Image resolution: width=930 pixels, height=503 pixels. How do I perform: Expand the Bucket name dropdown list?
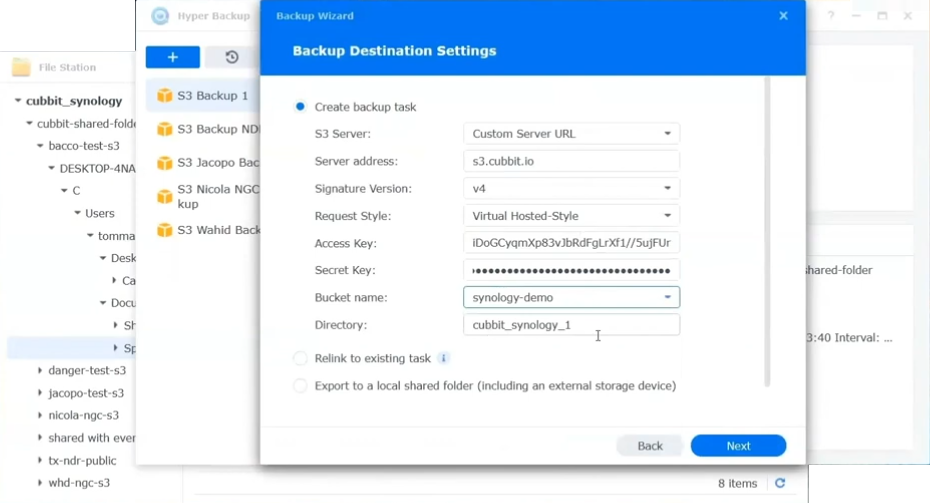pyautogui.click(x=667, y=297)
